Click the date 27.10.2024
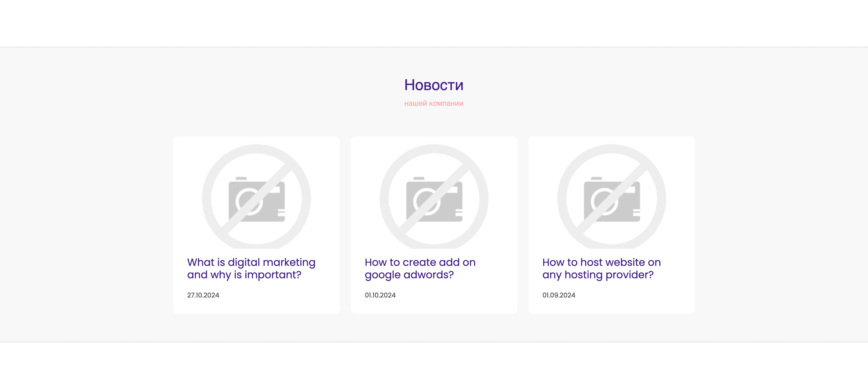 [203, 295]
